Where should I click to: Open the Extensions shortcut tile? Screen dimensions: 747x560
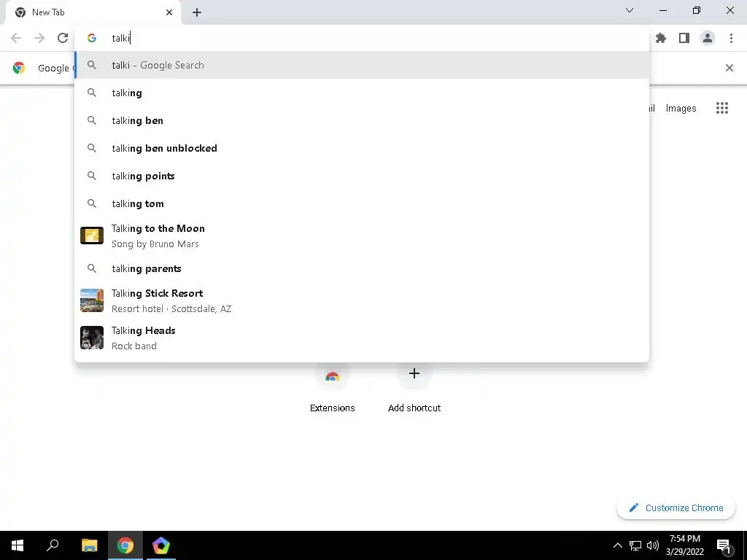click(x=332, y=386)
